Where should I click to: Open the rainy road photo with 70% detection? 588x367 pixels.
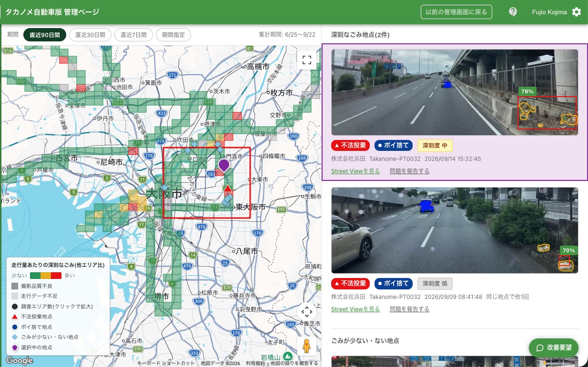[455, 230]
